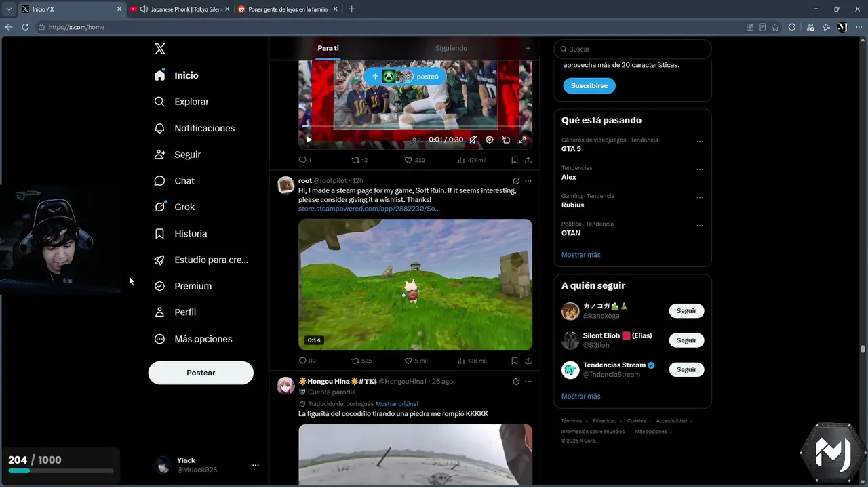Viewport: 868px width, 488px height.
Task: Open Notificaciones in the sidebar
Action: pyautogui.click(x=195, y=128)
